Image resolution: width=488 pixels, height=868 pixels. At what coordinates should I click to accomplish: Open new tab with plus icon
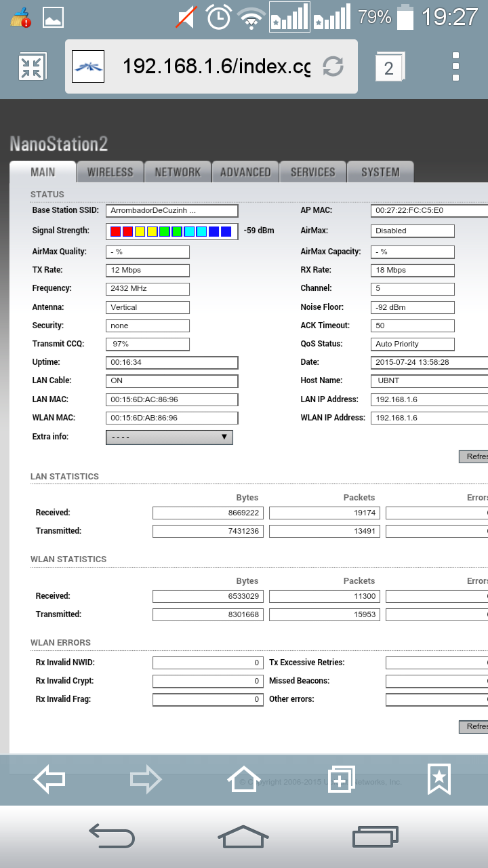pyautogui.click(x=341, y=779)
